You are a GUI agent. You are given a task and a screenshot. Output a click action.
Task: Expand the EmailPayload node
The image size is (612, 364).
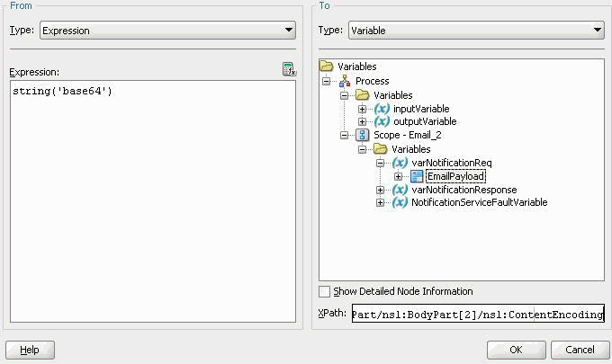398,176
